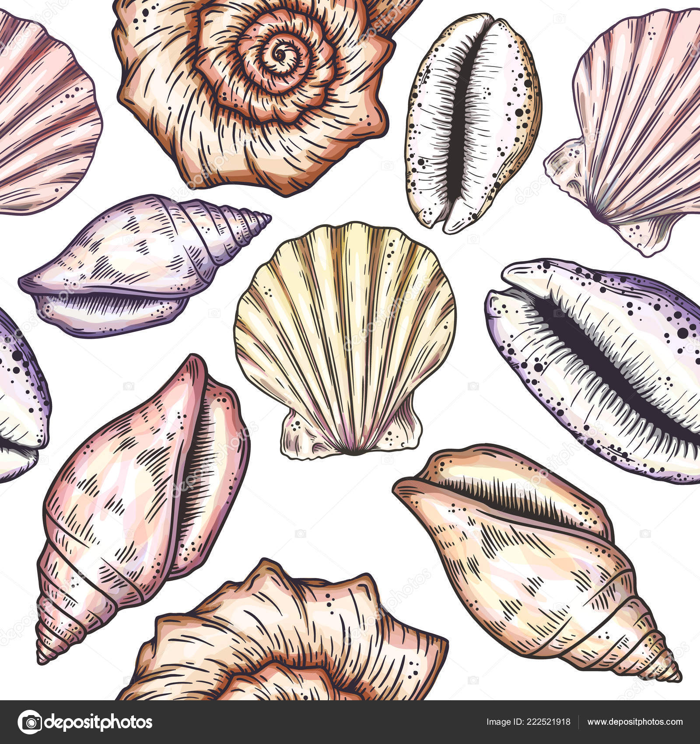Image resolution: width=700 pixels, height=744 pixels.
Task: Click the black bar at the bottom
Action: (350, 721)
